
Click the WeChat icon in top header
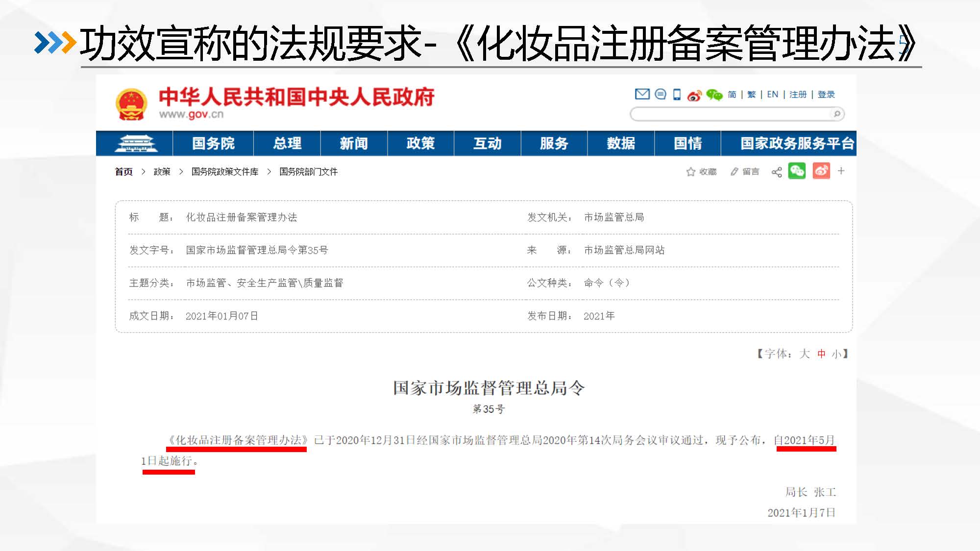[x=714, y=95]
